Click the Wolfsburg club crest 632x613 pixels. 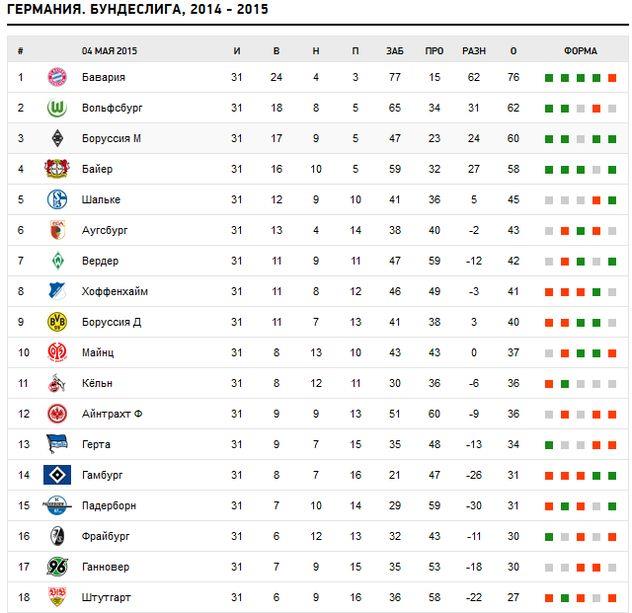(57, 108)
